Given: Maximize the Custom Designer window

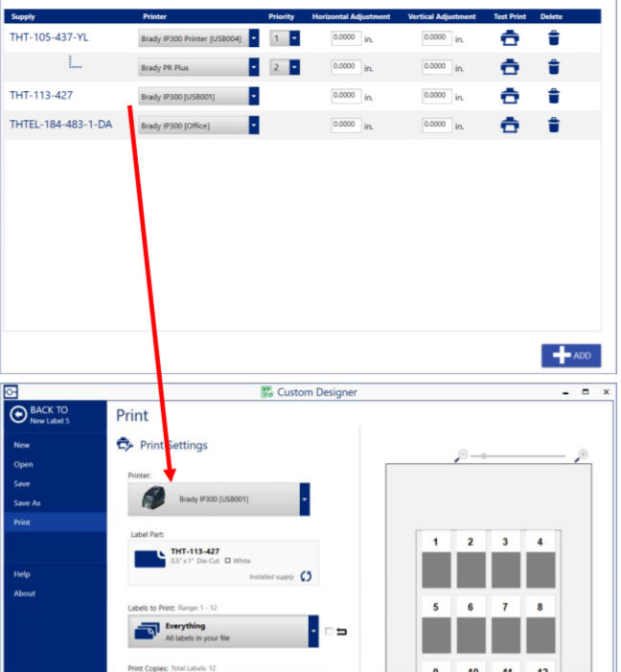Looking at the screenshot, I should pyautogui.click(x=586, y=392).
